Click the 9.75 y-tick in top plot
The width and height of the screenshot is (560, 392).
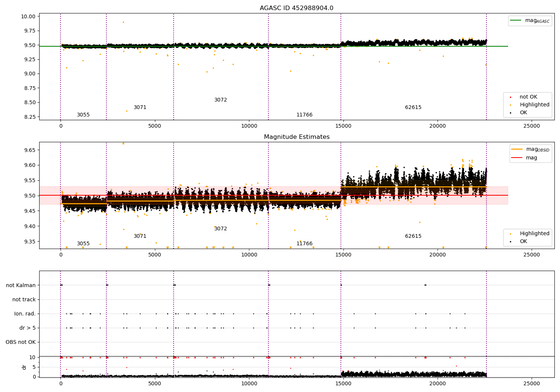[29, 31]
